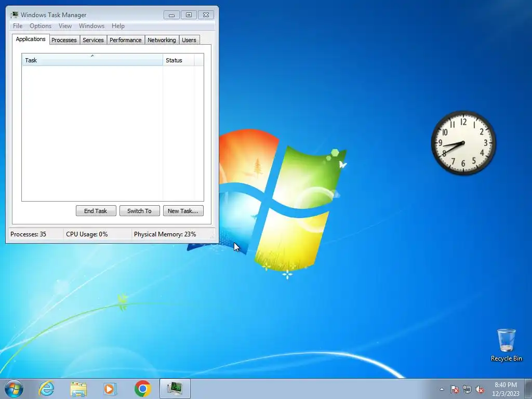532x399 pixels.
Task: Switch to the Processes tab
Action: 64,40
